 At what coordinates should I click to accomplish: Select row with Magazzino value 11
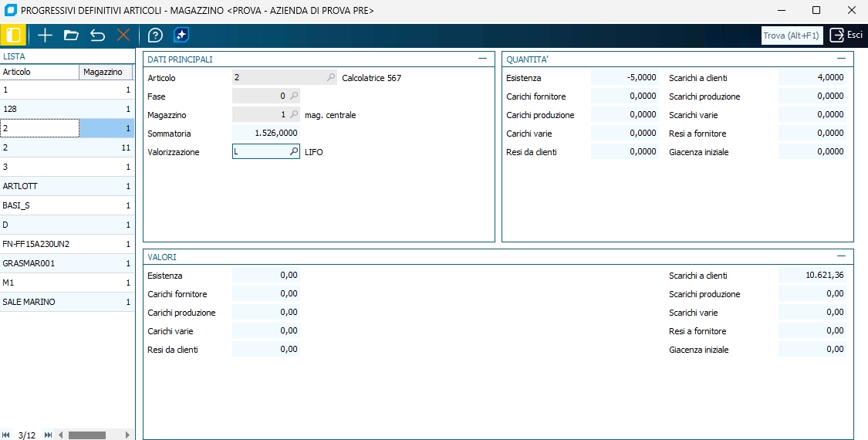click(67, 147)
